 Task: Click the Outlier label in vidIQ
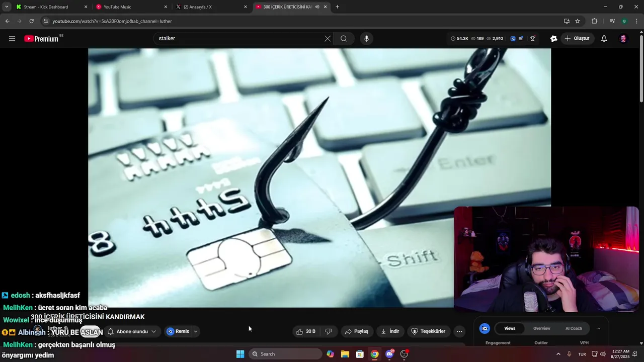click(541, 343)
